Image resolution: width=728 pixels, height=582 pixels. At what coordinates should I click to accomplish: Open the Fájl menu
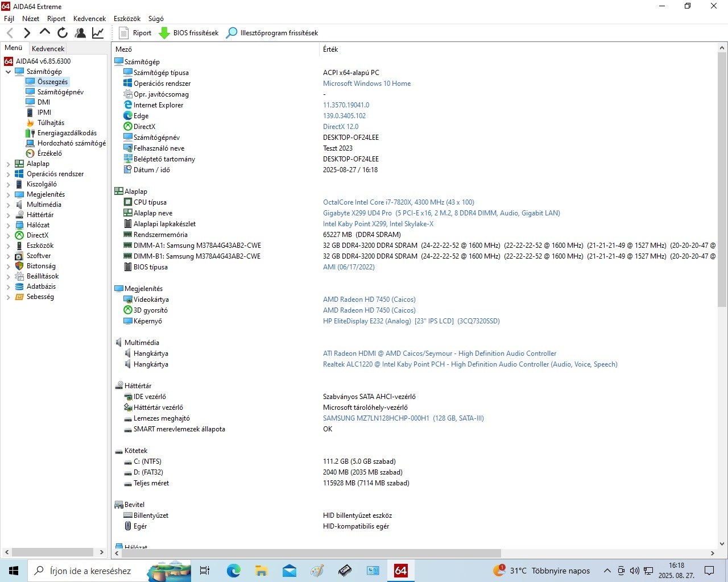[x=9, y=19]
